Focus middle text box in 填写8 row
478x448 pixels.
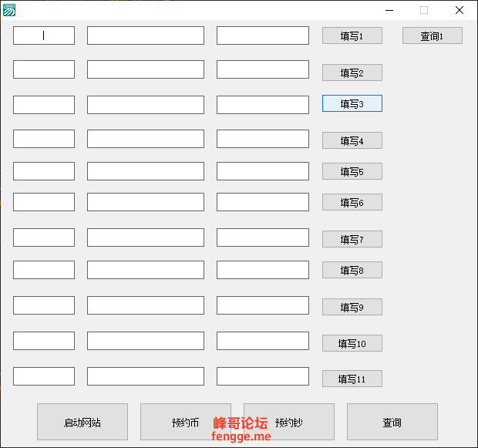(x=146, y=270)
